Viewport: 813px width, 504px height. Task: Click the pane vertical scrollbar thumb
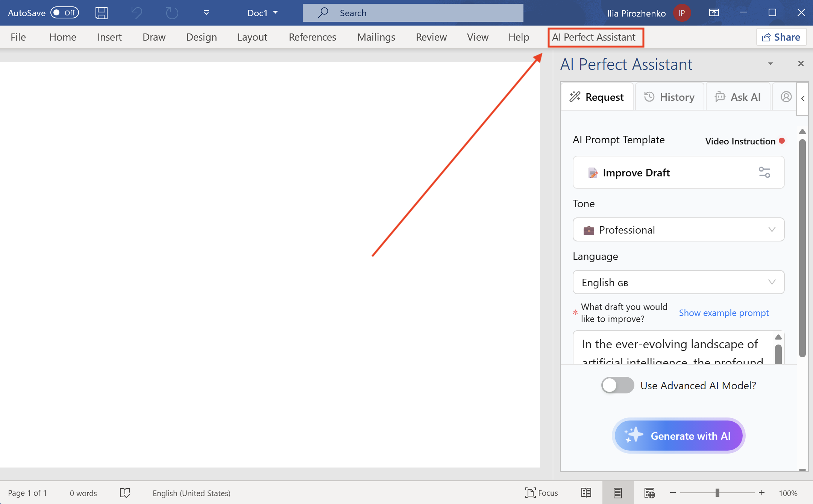point(802,248)
